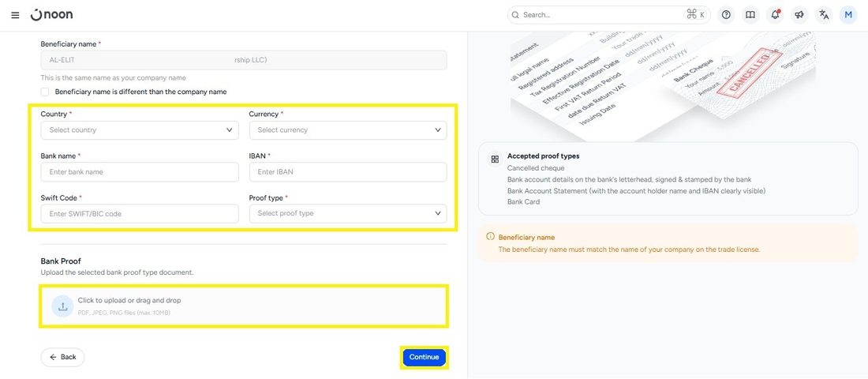Screen dimensions: 868x379
Task: Go back with the Back button
Action: coord(62,358)
